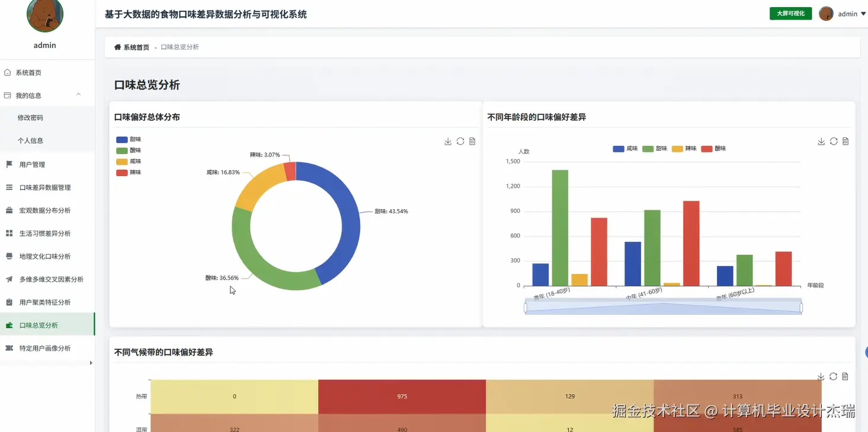Viewport: 868px width, 432px height.
Task: Collapse the 我的信息 submenu chevron
Action: point(78,95)
